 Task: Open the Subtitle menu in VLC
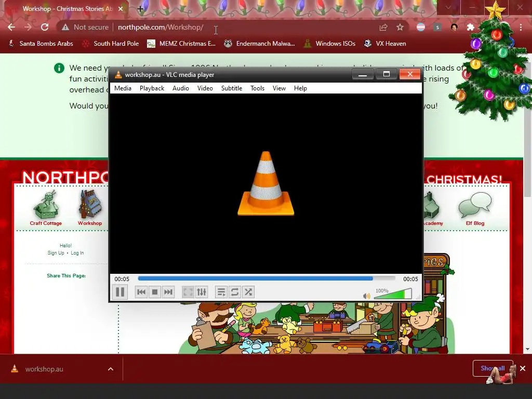[232, 88]
